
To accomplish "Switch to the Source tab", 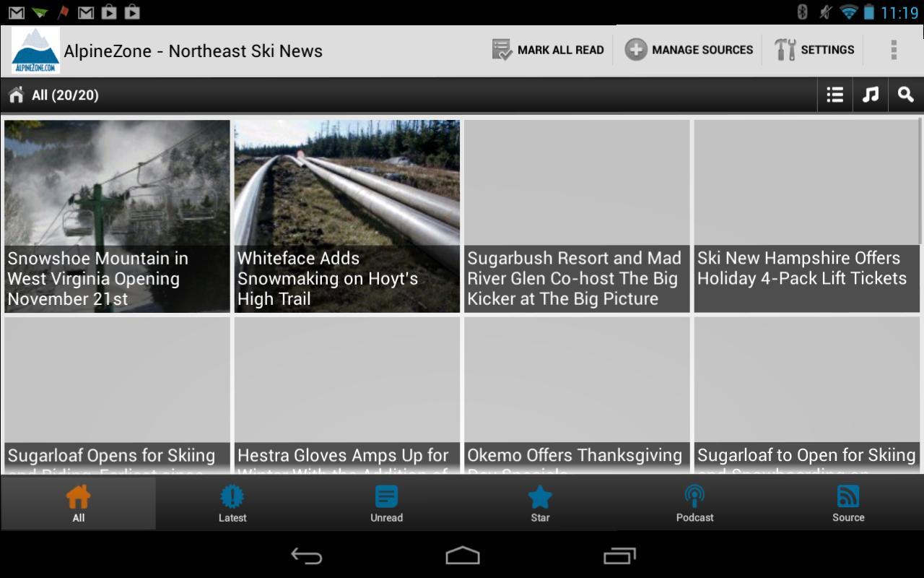I will 848,502.
